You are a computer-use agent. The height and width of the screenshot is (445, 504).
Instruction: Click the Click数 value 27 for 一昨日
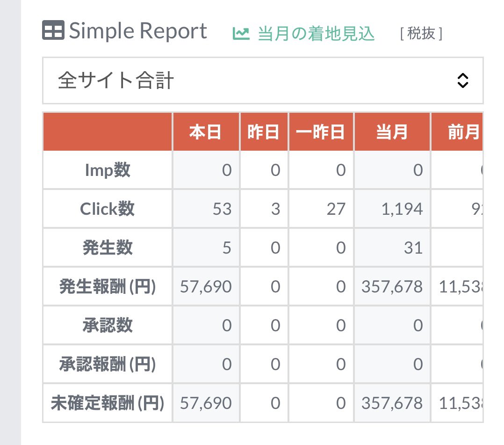(336, 209)
